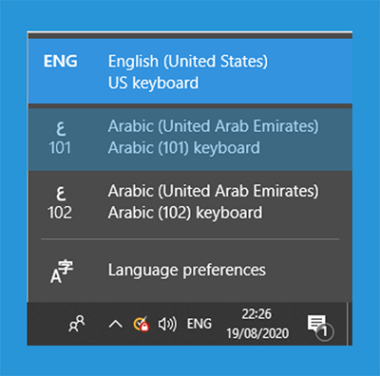Click the Arabic 101 letter icon
Viewport: 380px width, 376px height.
60,138
